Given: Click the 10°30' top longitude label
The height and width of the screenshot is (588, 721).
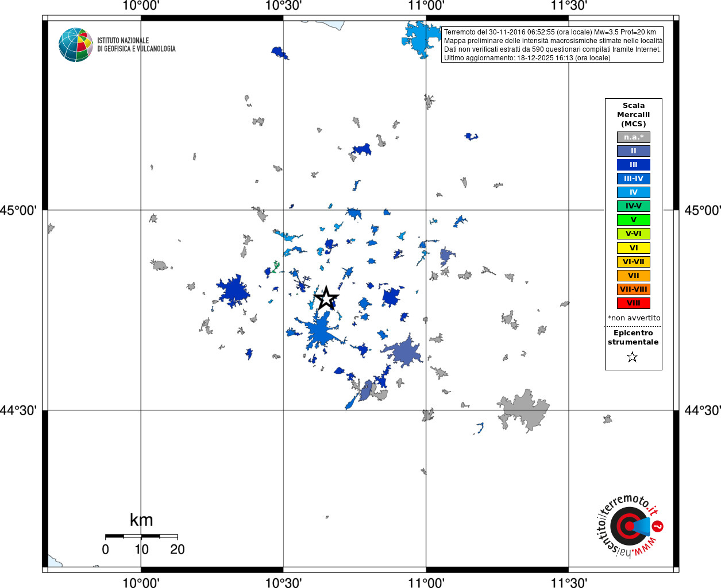Looking at the screenshot, I should click(283, 6).
